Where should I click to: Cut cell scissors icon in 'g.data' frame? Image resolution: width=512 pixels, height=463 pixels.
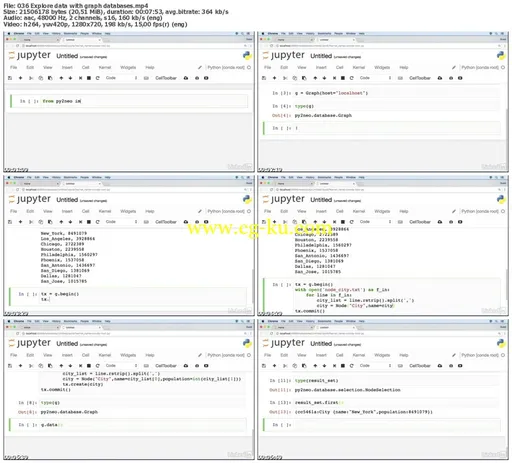[x=31, y=366]
